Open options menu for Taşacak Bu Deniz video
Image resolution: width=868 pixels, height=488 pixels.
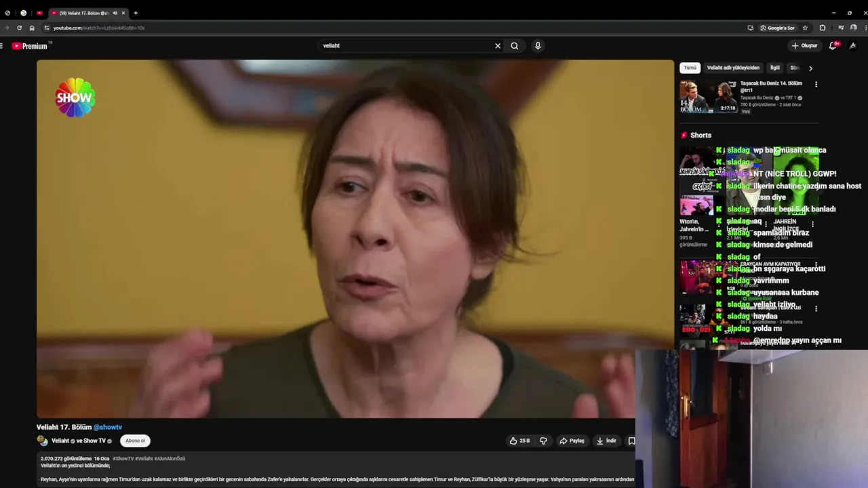coord(816,85)
